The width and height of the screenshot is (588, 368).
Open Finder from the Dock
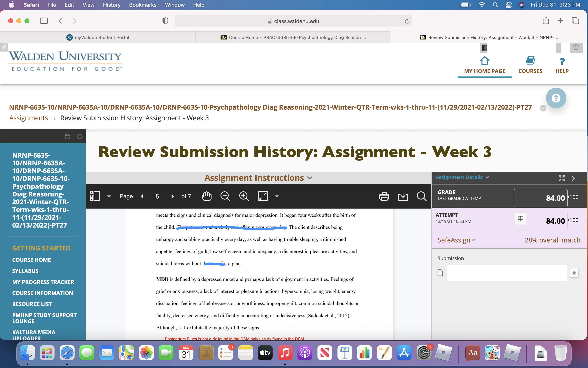click(x=27, y=353)
